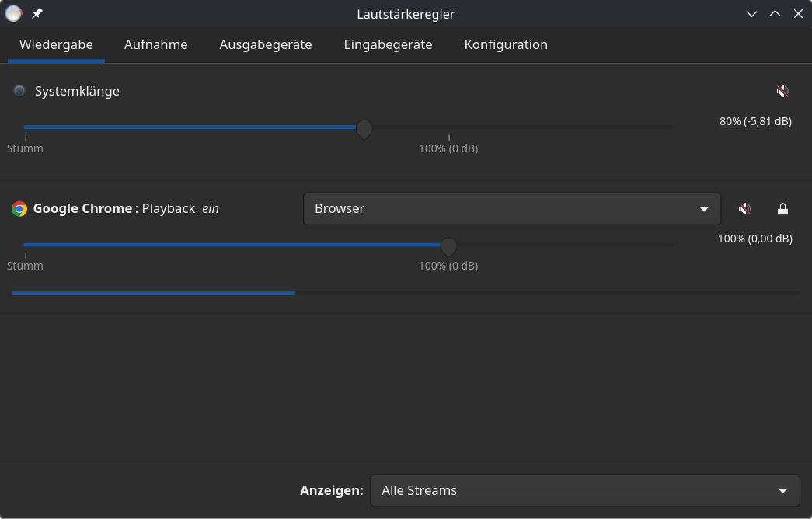Click the Systemklänge stream icon
The height and width of the screenshot is (519, 812).
pos(19,91)
